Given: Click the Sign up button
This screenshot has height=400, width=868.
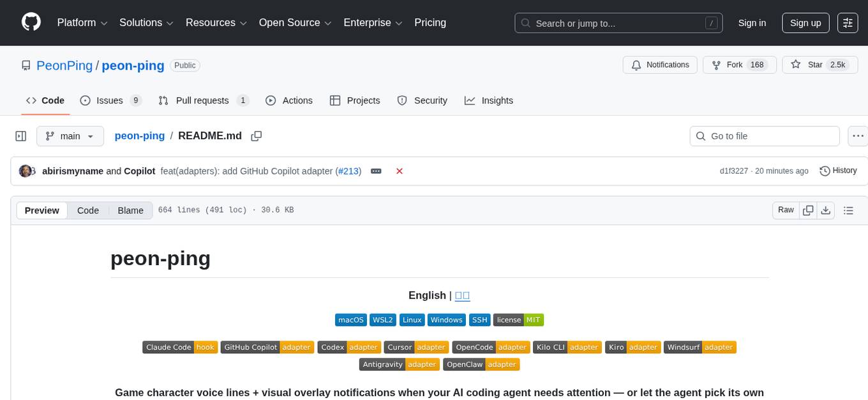Looking at the screenshot, I should pos(805,23).
